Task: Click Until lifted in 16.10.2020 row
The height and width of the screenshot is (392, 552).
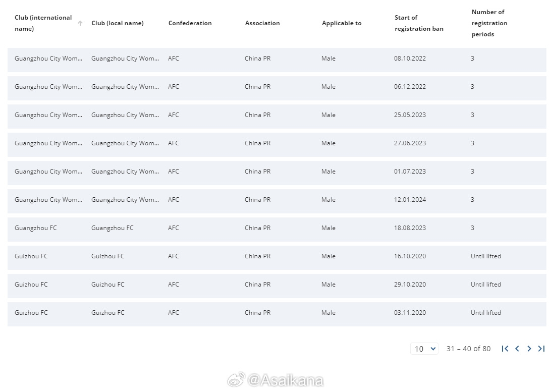Action: point(486,256)
